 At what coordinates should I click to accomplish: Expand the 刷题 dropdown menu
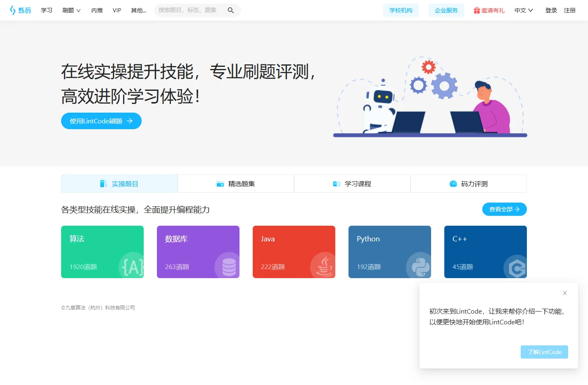point(71,10)
